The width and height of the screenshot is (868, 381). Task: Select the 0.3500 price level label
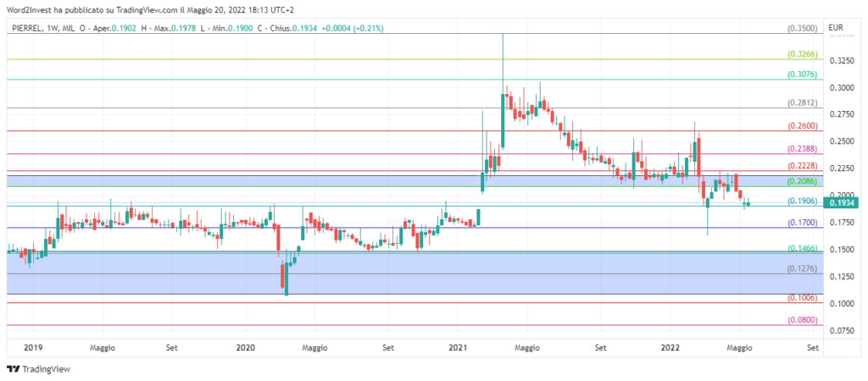coord(802,28)
